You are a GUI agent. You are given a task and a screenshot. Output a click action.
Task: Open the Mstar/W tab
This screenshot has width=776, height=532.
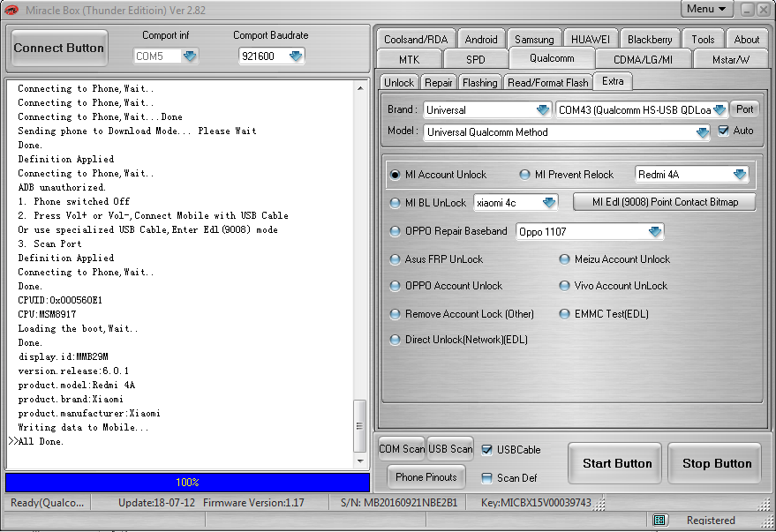tap(730, 59)
